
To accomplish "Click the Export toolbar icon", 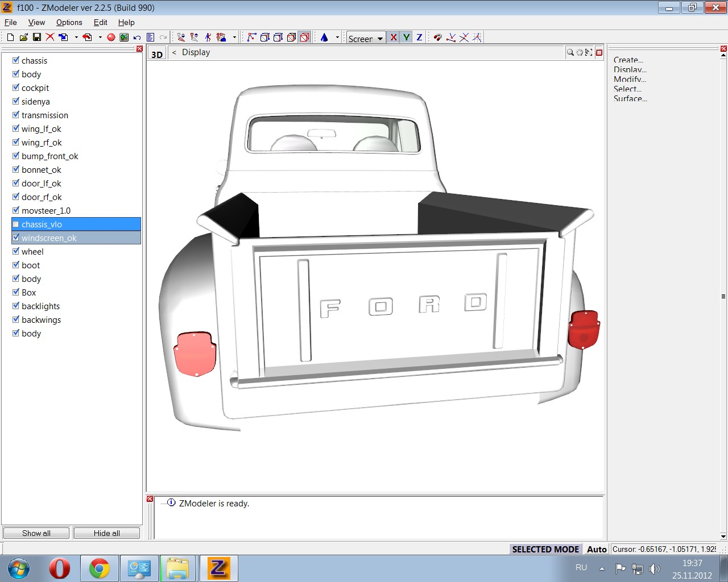I will (x=88, y=38).
